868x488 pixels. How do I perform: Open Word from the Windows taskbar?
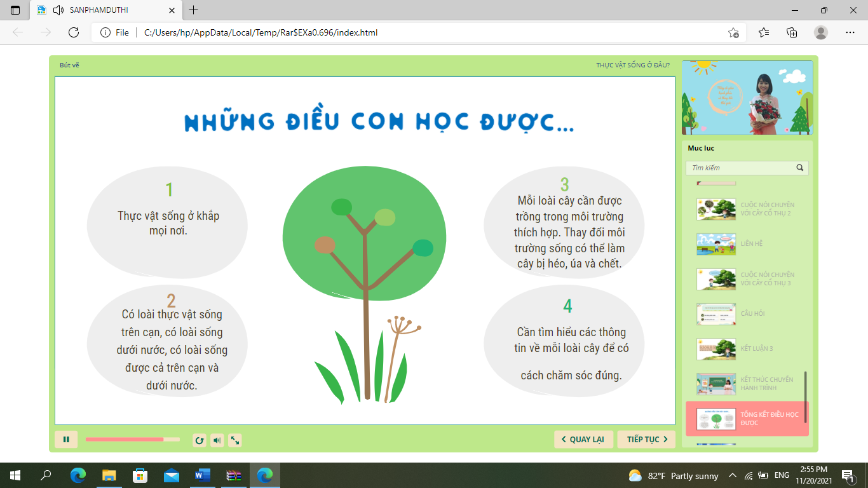pyautogui.click(x=203, y=475)
